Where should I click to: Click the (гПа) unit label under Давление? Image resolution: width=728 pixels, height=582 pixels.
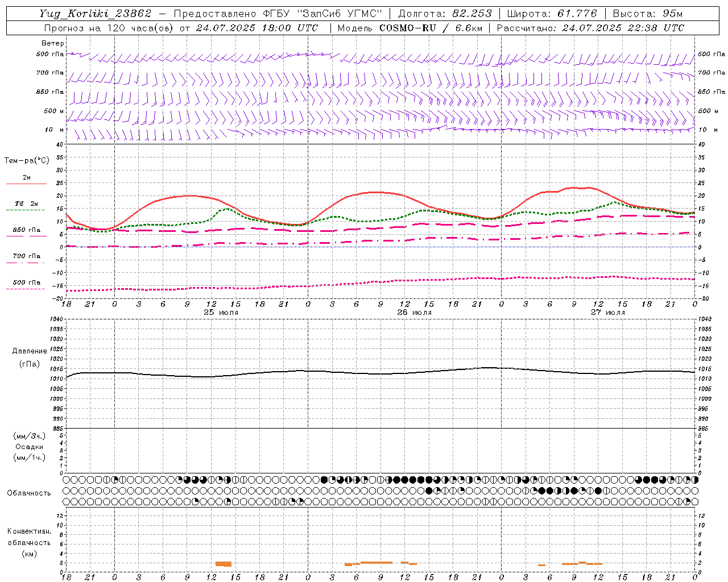pos(30,364)
